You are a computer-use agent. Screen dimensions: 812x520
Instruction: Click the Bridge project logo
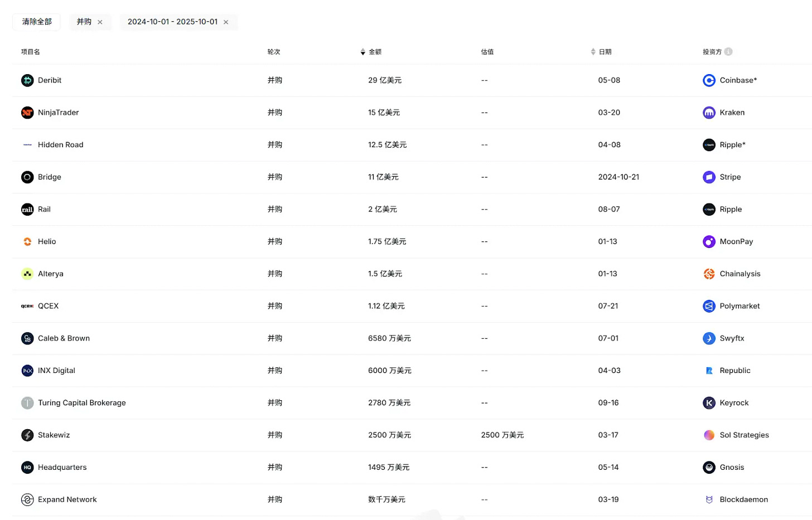click(x=27, y=177)
